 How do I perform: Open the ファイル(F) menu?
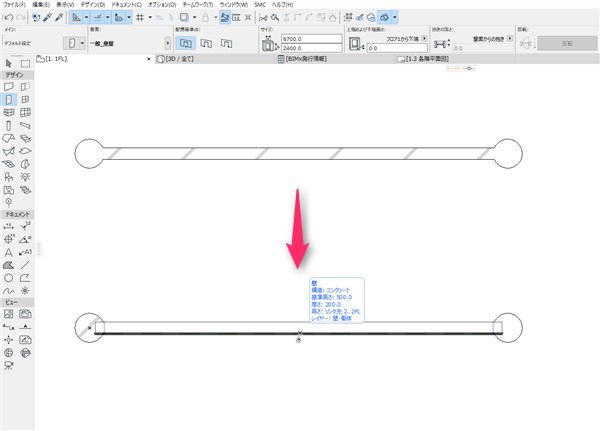click(14, 5)
